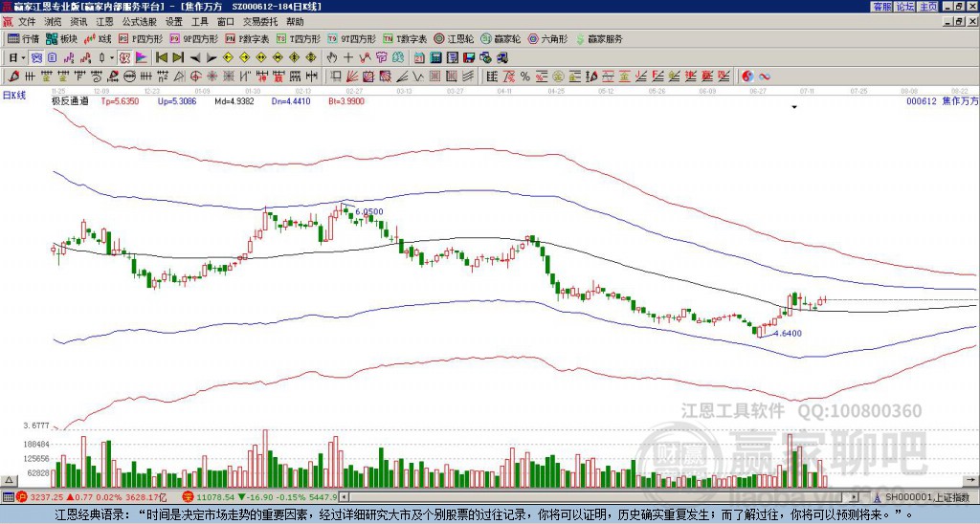The height and width of the screenshot is (524, 980).
Task: Open the 9P四方形 tool
Action: (x=194, y=38)
